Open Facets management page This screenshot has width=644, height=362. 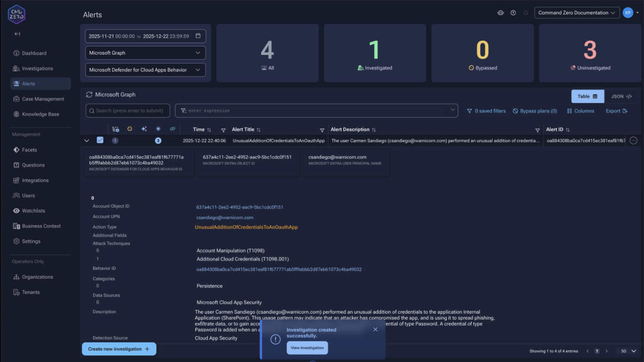(40, 150)
